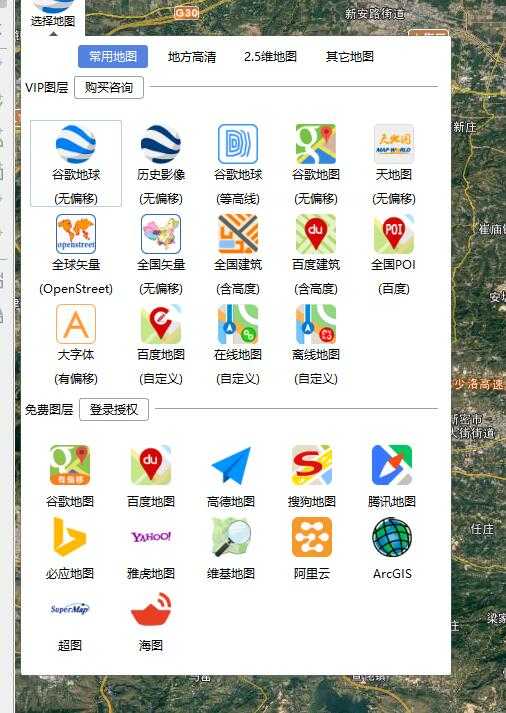Select the 全国建筑 (含高度) building layer
This screenshot has width=506, height=713.
point(238,254)
